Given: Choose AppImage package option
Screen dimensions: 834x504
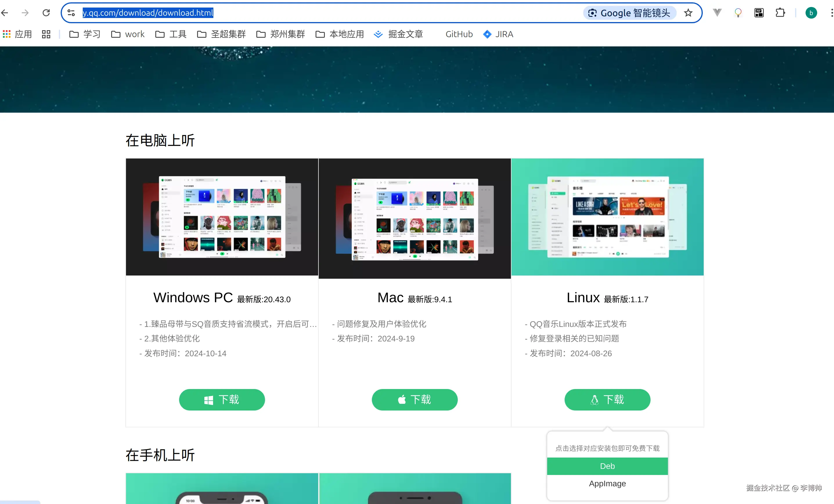Looking at the screenshot, I should [x=607, y=484].
